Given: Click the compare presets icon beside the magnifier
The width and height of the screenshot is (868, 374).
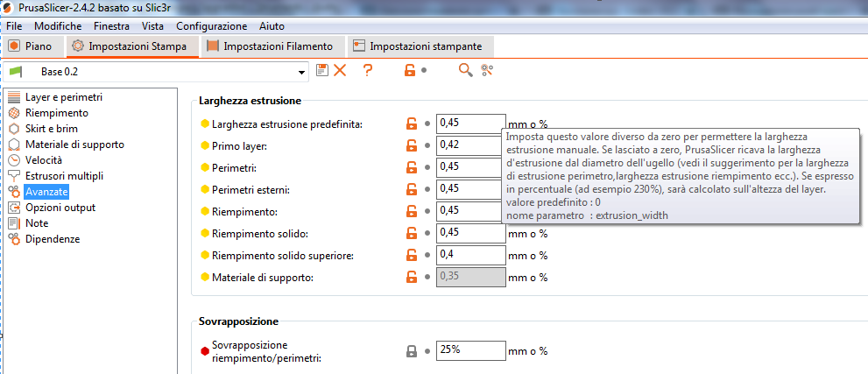Looking at the screenshot, I should [487, 70].
